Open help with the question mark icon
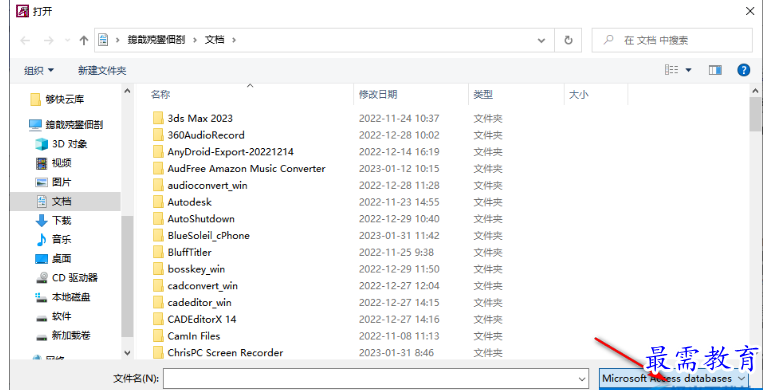Image resolution: width=767 pixels, height=390 pixels. [x=744, y=70]
